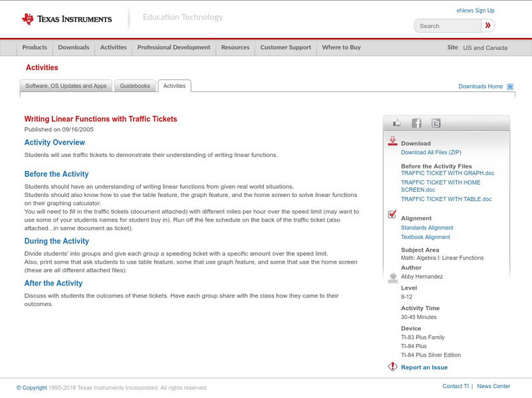This screenshot has width=532, height=398.
Task: Click the TI-84 Plus Silver Edition entry
Action: [431, 355]
